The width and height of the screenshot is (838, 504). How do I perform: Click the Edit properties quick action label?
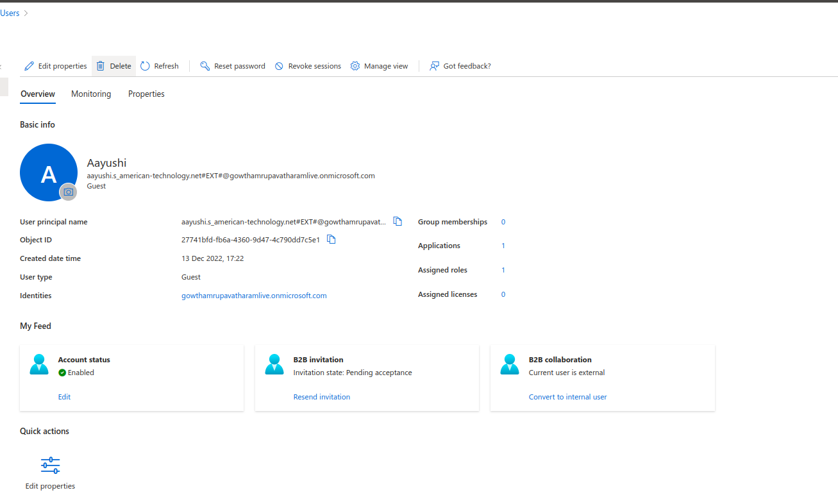[50, 486]
